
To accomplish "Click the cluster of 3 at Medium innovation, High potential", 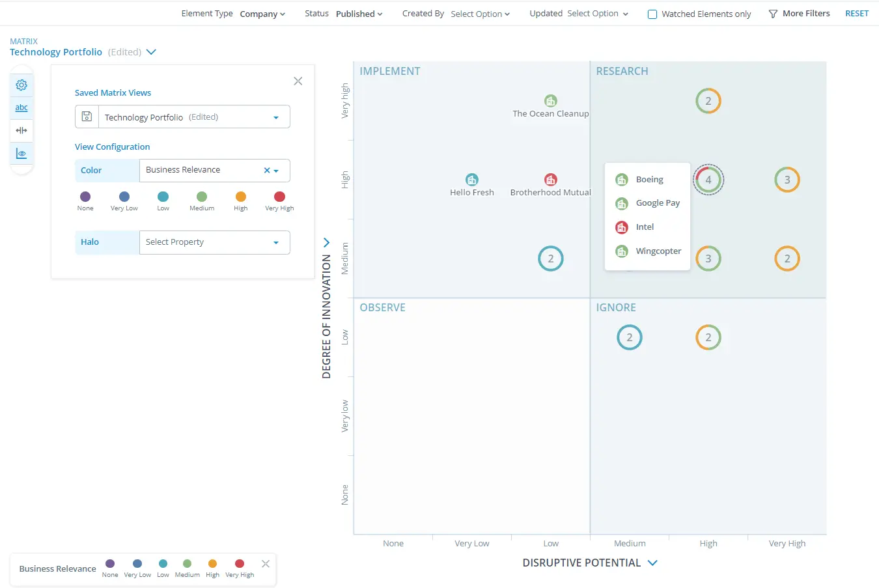I will pos(708,259).
